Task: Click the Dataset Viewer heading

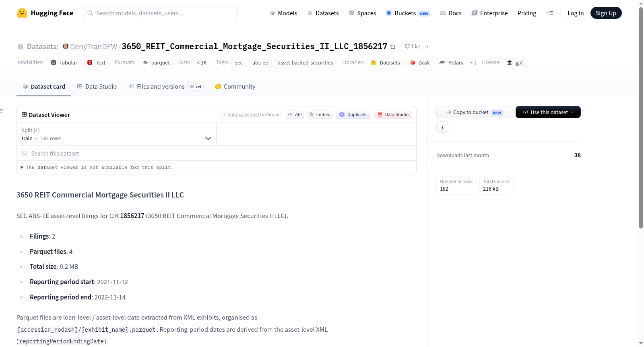Action: click(x=50, y=114)
